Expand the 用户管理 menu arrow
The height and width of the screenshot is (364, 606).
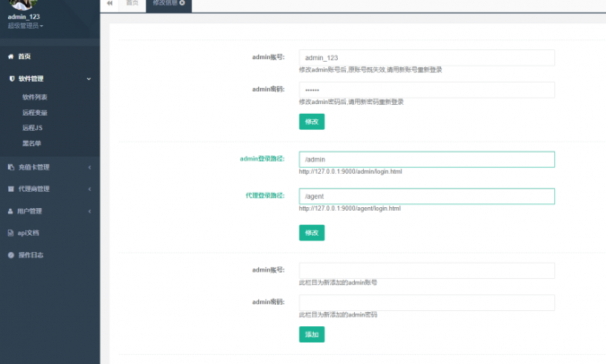pyautogui.click(x=90, y=212)
